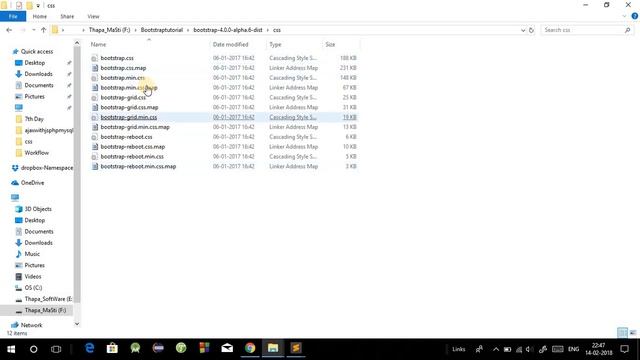The width and height of the screenshot is (640, 360).
Task: Launch Microsoft Edge from taskbar
Action: click(x=89, y=348)
